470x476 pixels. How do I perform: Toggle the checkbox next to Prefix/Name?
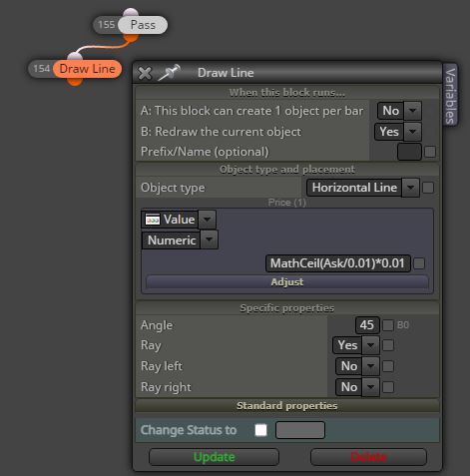430,152
